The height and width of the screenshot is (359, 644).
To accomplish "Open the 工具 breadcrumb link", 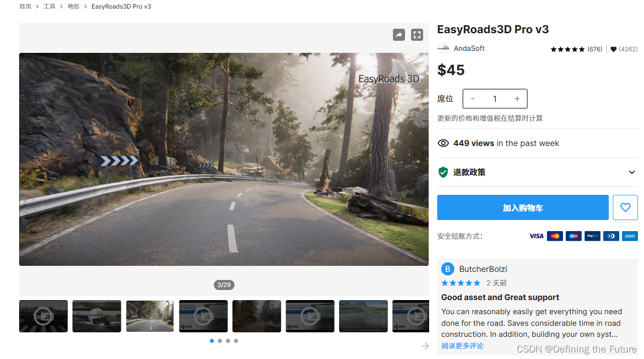I will tap(49, 7).
